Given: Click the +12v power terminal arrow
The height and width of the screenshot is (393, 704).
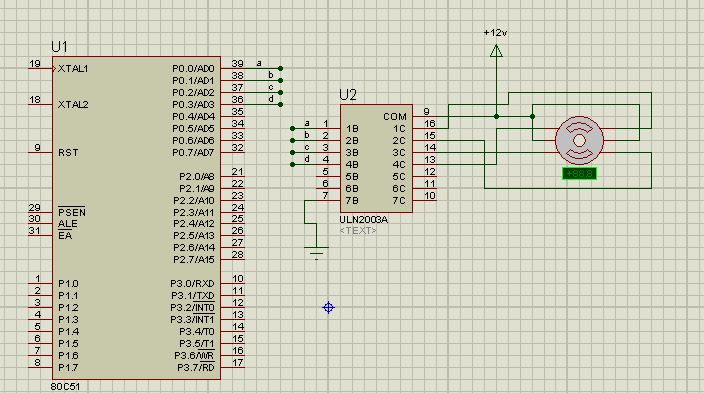Looking at the screenshot, I should [496, 51].
